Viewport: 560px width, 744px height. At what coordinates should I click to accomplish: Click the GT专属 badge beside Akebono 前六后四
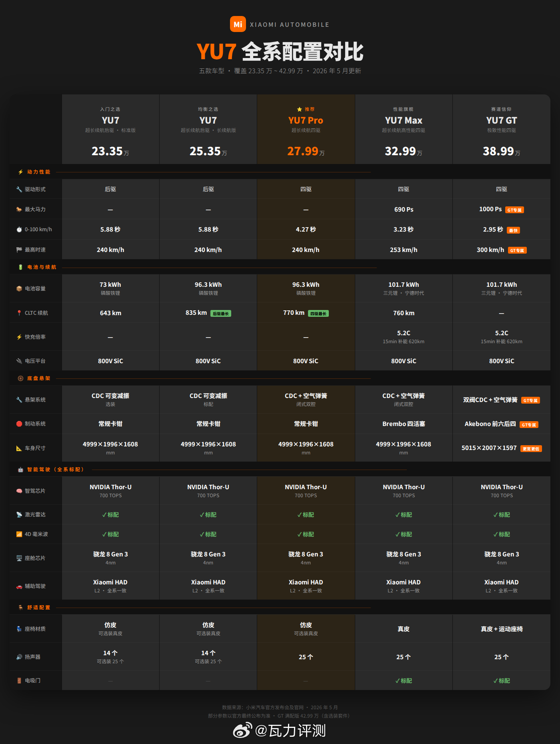pyautogui.click(x=529, y=425)
